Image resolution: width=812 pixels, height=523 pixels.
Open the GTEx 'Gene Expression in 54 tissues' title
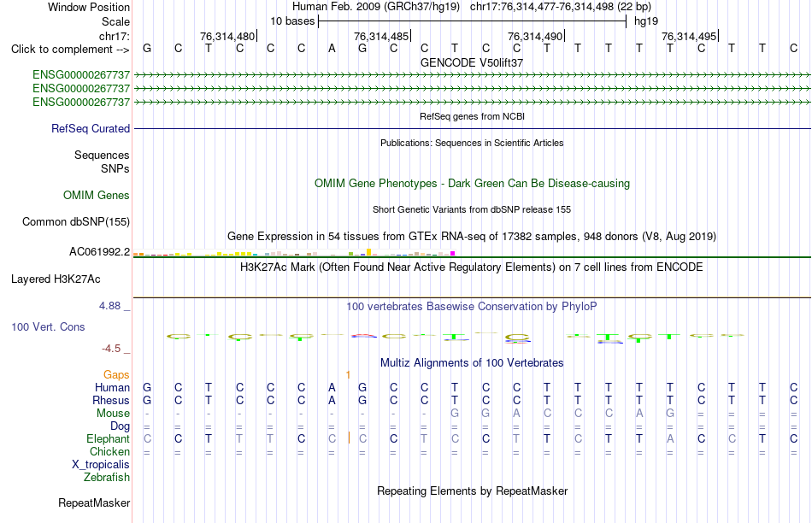(472, 237)
